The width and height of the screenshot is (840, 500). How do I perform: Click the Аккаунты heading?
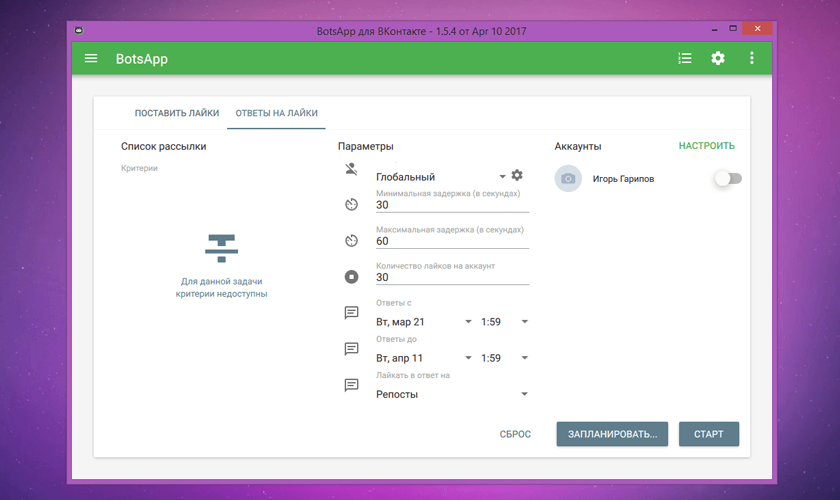pyautogui.click(x=578, y=146)
